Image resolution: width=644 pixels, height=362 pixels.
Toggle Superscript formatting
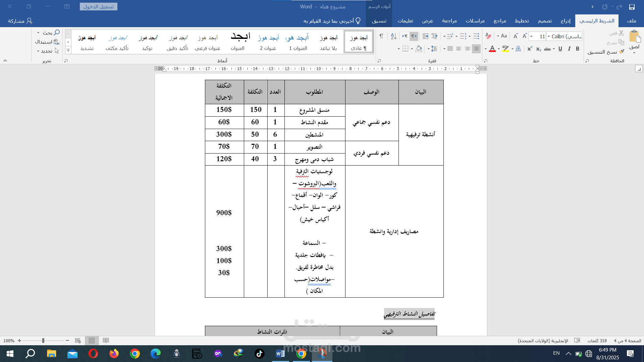[530, 49]
